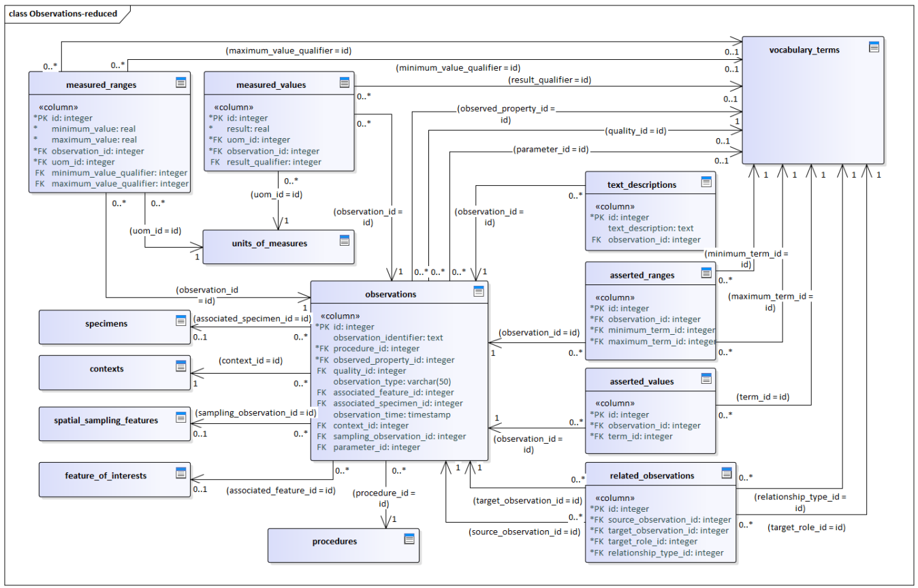Select the units_of_measures table icon

click(345, 240)
